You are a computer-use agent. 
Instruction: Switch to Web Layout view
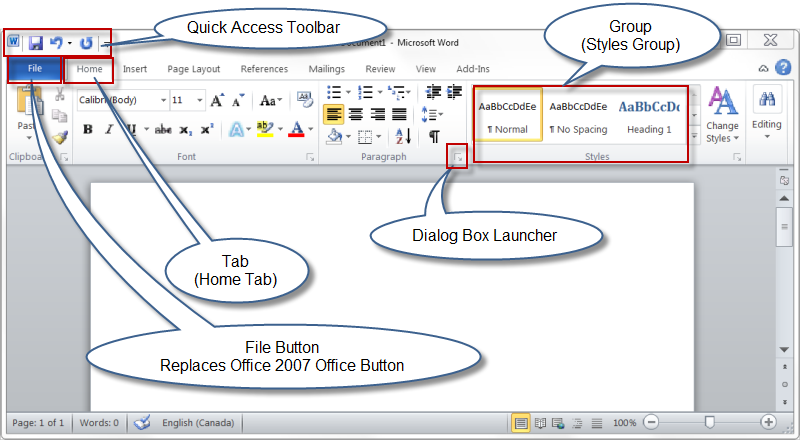coord(558,423)
